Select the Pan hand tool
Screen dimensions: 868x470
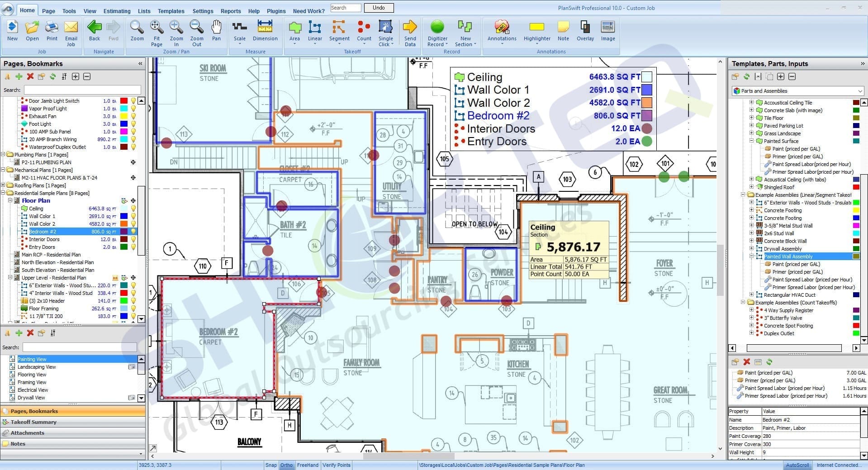217,31
